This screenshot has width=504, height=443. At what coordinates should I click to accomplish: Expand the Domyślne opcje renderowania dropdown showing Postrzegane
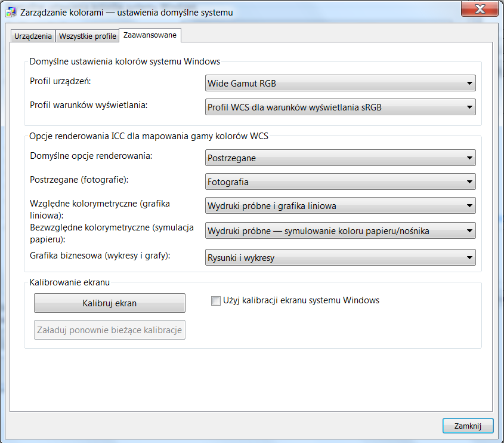340,158
